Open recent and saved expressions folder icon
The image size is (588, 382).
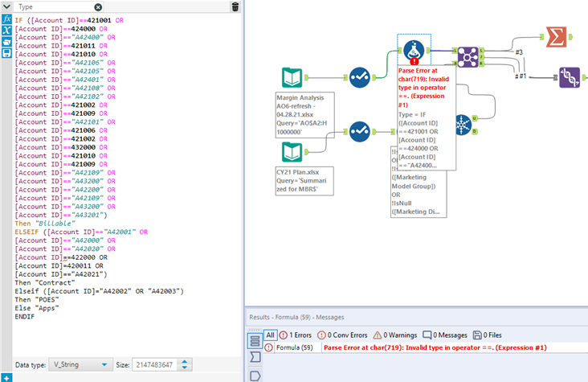tap(6, 41)
